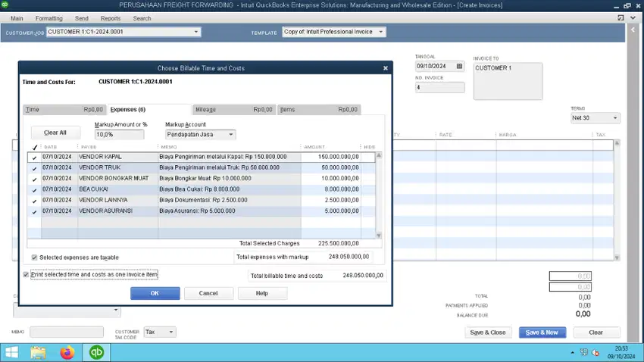644x362 pixels.
Task: Switch to the Mileage tab
Action: pyautogui.click(x=234, y=110)
